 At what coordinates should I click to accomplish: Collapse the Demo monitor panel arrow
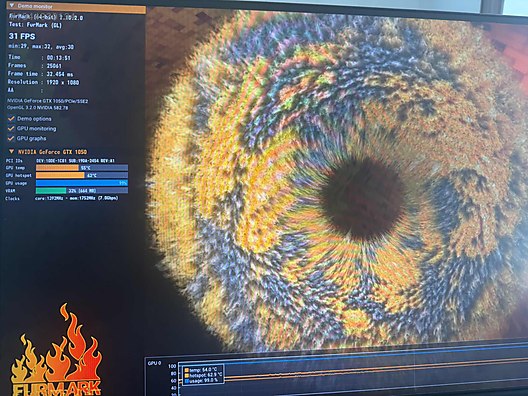tap(12, 6)
